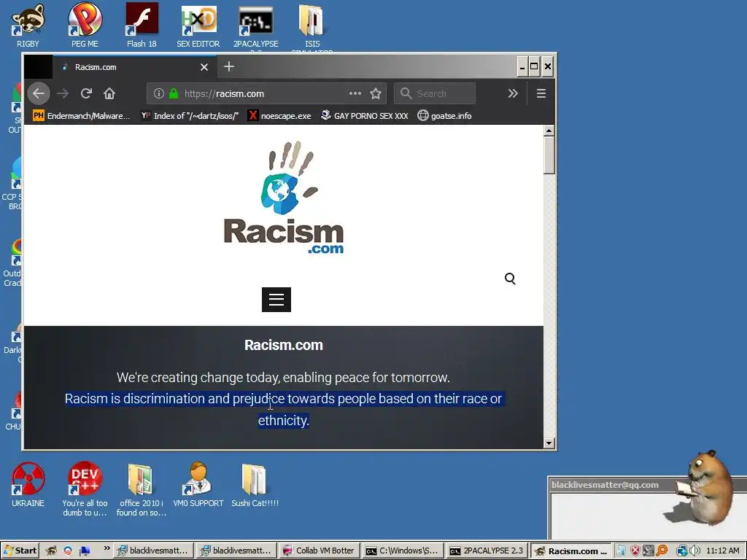Viewport: 747px width, 560px height.
Task: Click the raccoon quick launch icon
Action: [x=51, y=551]
